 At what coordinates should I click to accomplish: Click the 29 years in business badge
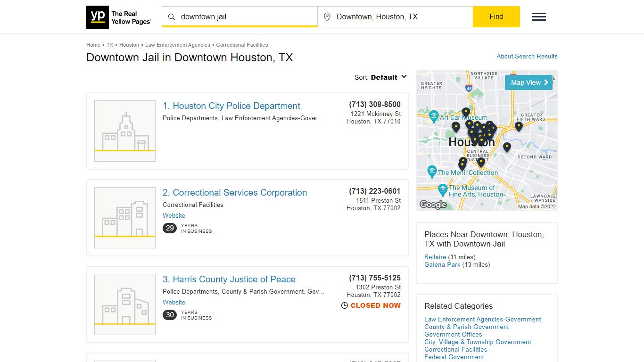tap(170, 228)
